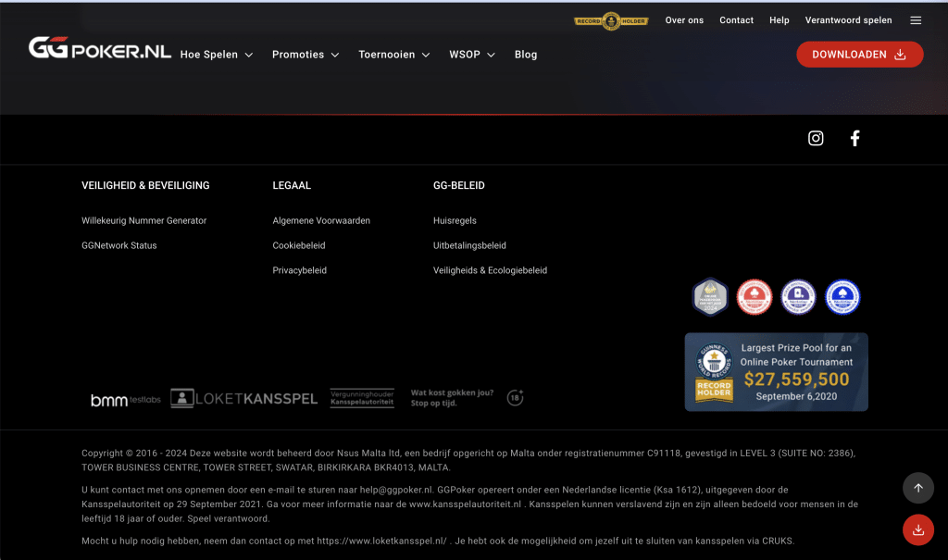
Task: Click the GG-Beleid heading
Action: tap(459, 186)
